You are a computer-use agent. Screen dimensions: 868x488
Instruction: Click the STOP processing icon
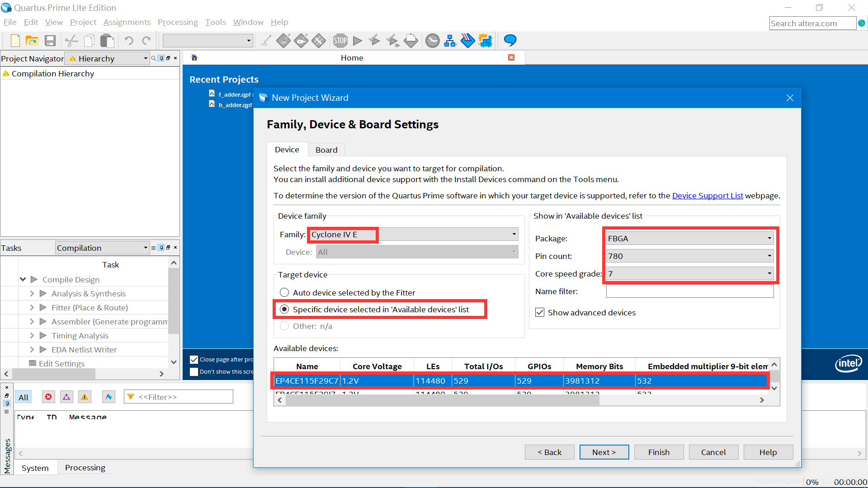click(340, 41)
